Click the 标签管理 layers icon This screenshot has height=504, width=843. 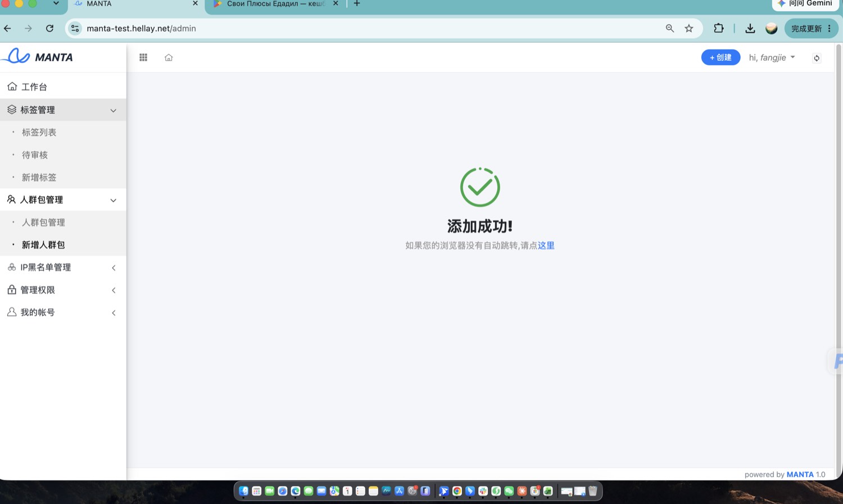coord(12,110)
